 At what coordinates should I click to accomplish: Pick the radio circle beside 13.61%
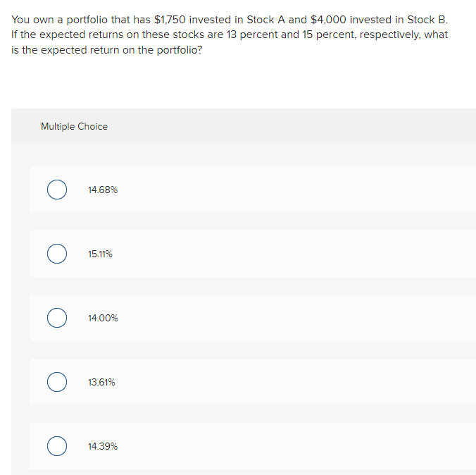[x=57, y=383]
